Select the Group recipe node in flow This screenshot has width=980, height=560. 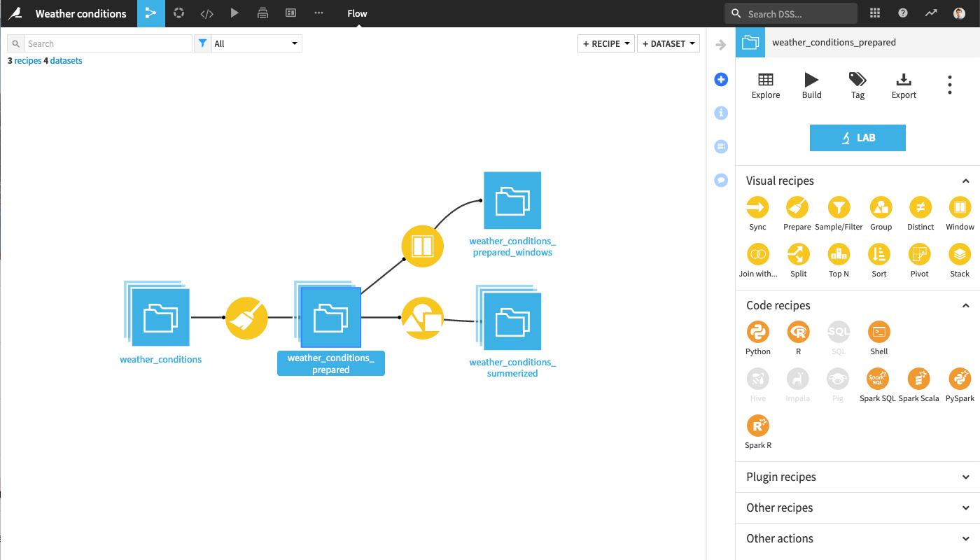[x=422, y=318]
